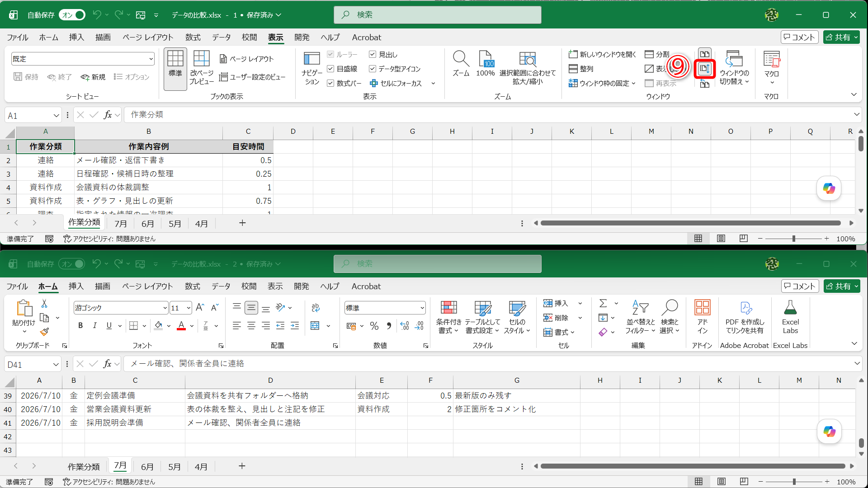Viewport: 868px width, 488px height.
Task: Click the search box in the upper window
Action: pyautogui.click(x=438, y=15)
